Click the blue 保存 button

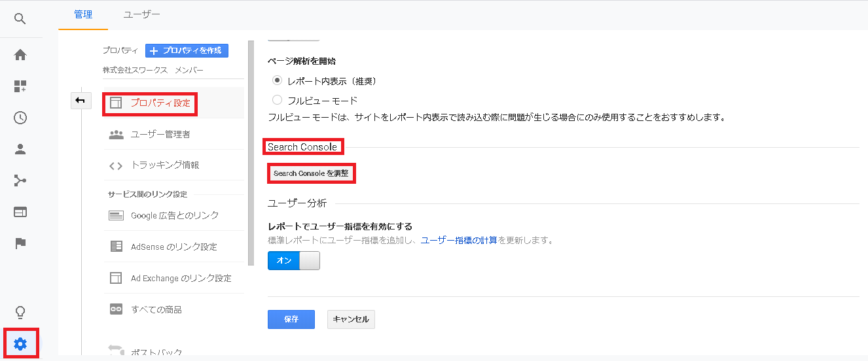click(x=291, y=319)
